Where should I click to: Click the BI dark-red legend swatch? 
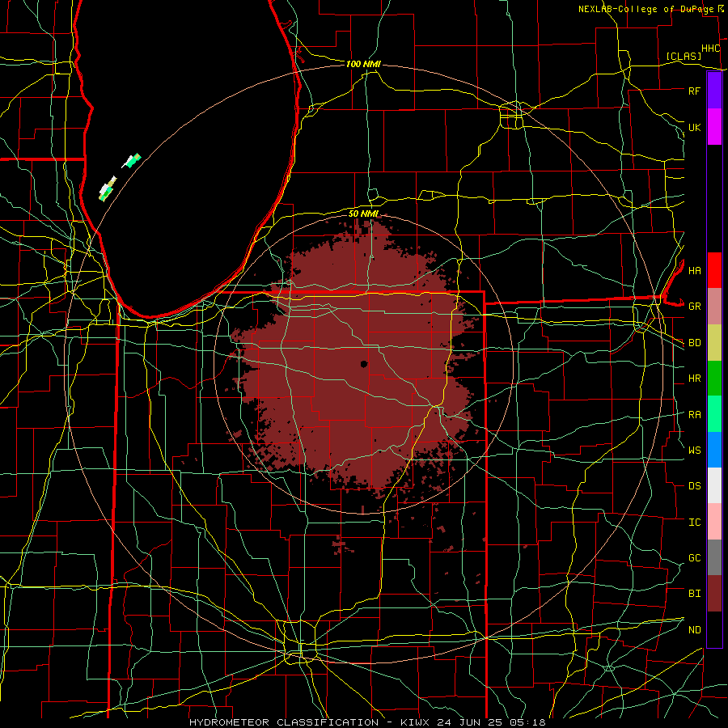pyautogui.click(x=714, y=594)
